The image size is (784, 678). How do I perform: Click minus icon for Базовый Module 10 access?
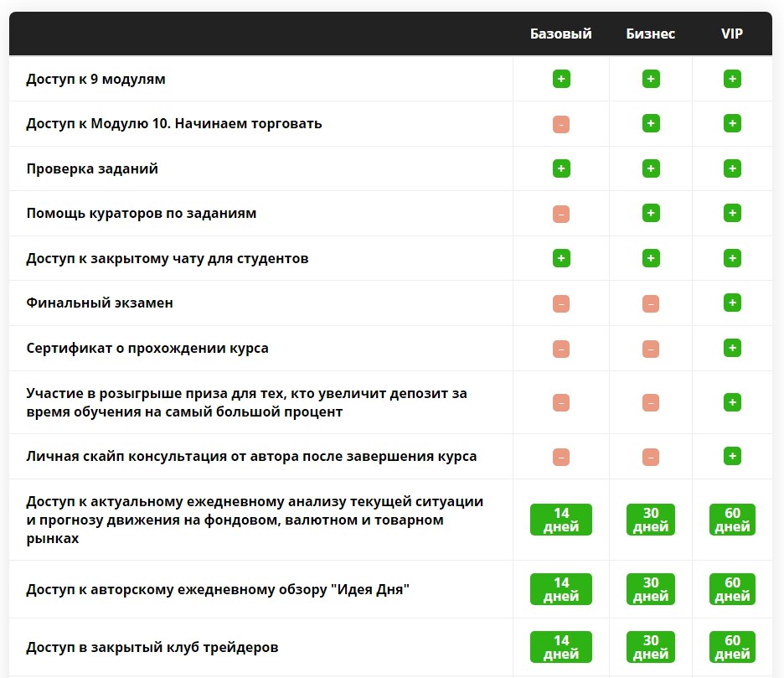(561, 124)
